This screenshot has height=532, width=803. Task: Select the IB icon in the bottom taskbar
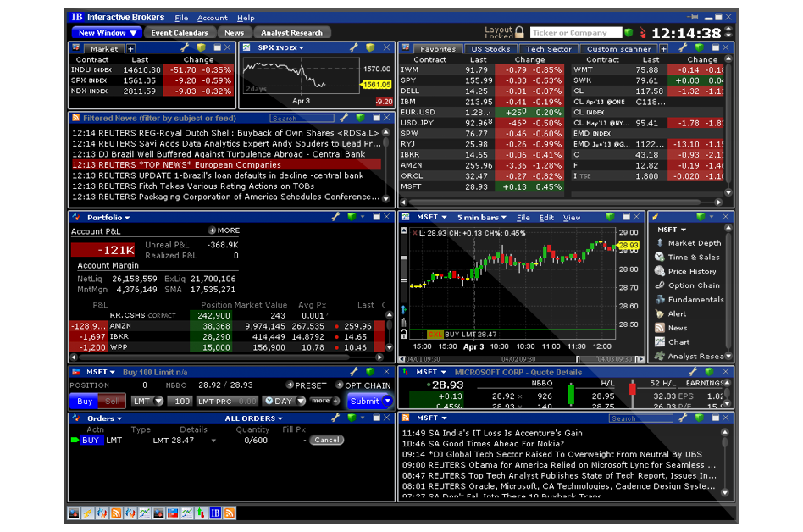pyautogui.click(x=214, y=513)
